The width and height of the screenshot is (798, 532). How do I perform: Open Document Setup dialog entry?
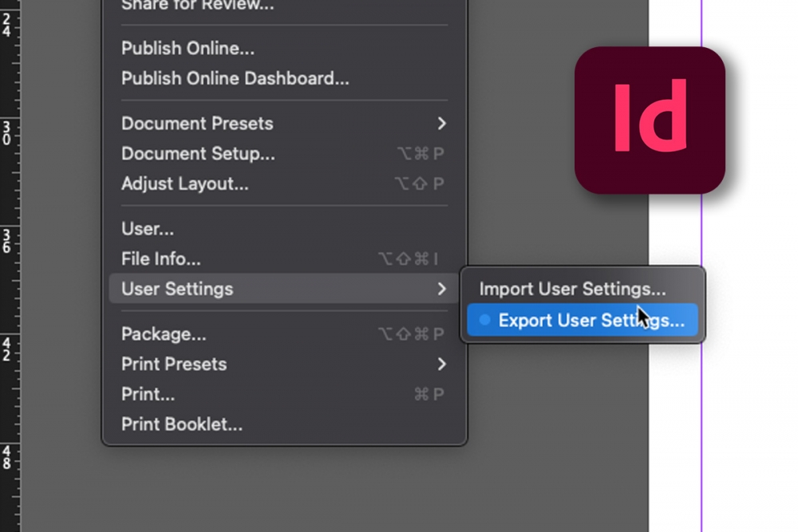coord(198,154)
